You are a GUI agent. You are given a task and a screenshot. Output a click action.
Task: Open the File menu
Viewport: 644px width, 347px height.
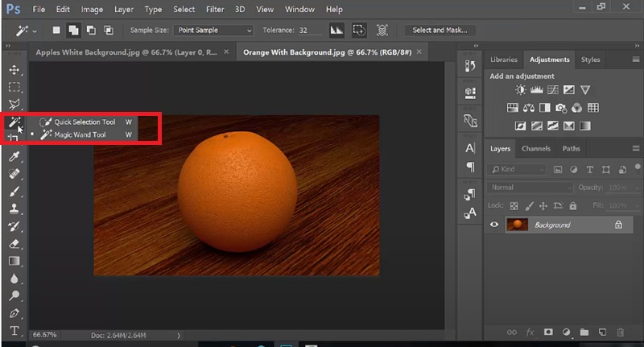39,9
